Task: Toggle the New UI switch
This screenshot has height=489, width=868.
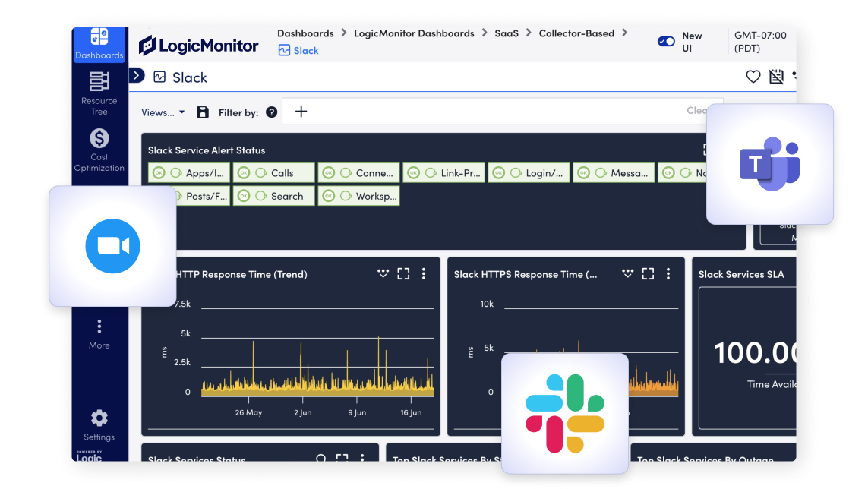Action: tap(666, 42)
